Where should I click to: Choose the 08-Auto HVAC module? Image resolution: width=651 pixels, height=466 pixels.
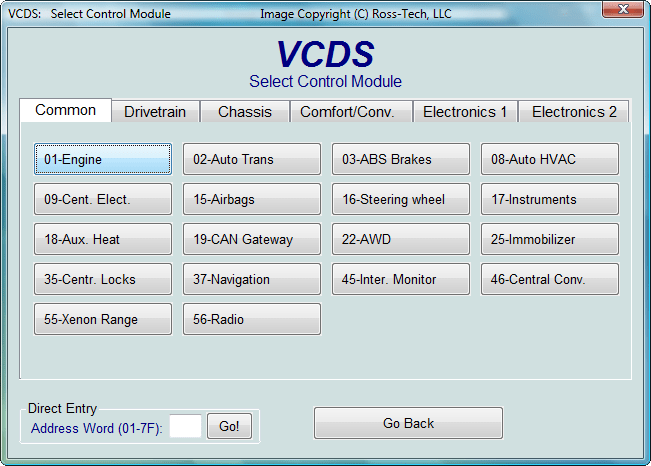point(550,159)
